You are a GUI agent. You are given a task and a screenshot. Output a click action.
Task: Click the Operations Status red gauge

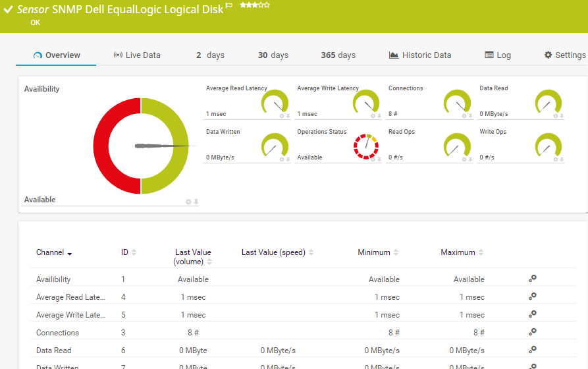(366, 146)
